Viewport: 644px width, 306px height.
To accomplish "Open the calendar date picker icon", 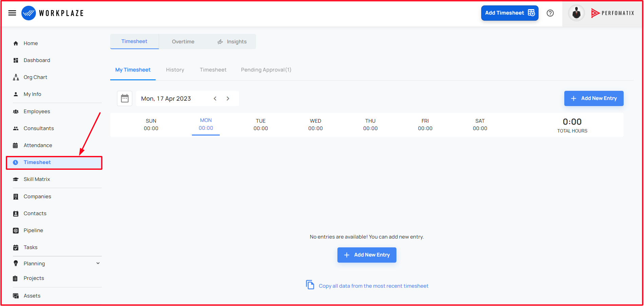I will point(125,99).
